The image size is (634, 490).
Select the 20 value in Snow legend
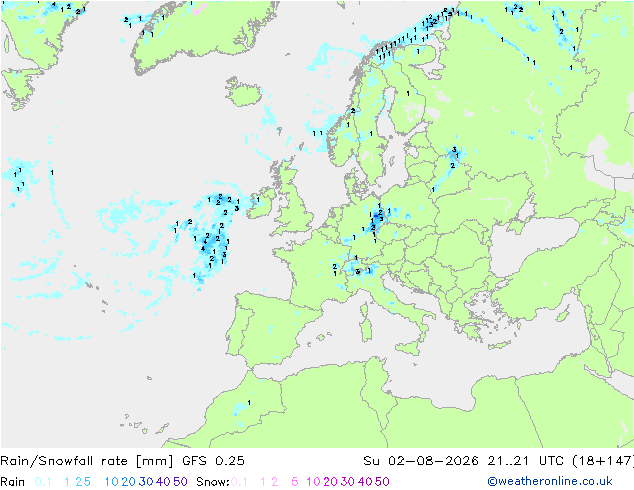point(330,482)
